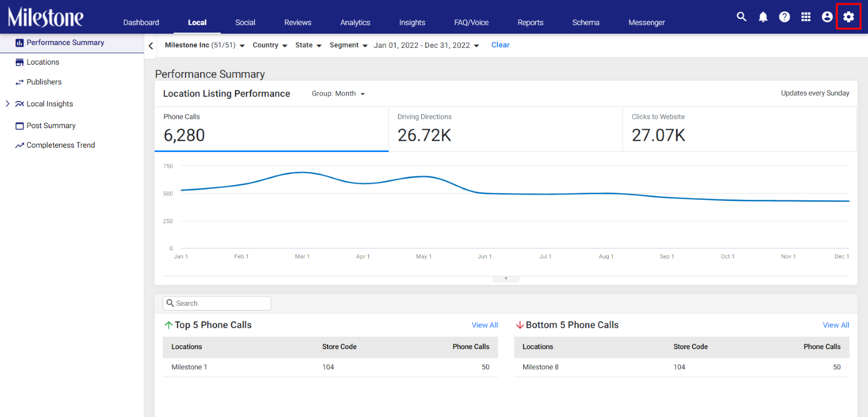Click the green up arrow beside Top 5 Phone Calls
Image resolution: width=868 pixels, height=417 pixels.
pos(168,325)
